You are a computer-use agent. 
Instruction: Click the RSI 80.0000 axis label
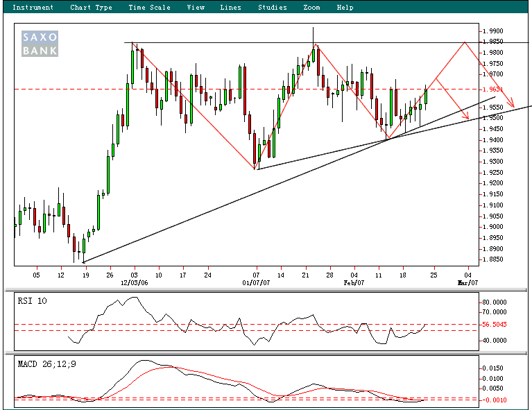pyautogui.click(x=495, y=302)
